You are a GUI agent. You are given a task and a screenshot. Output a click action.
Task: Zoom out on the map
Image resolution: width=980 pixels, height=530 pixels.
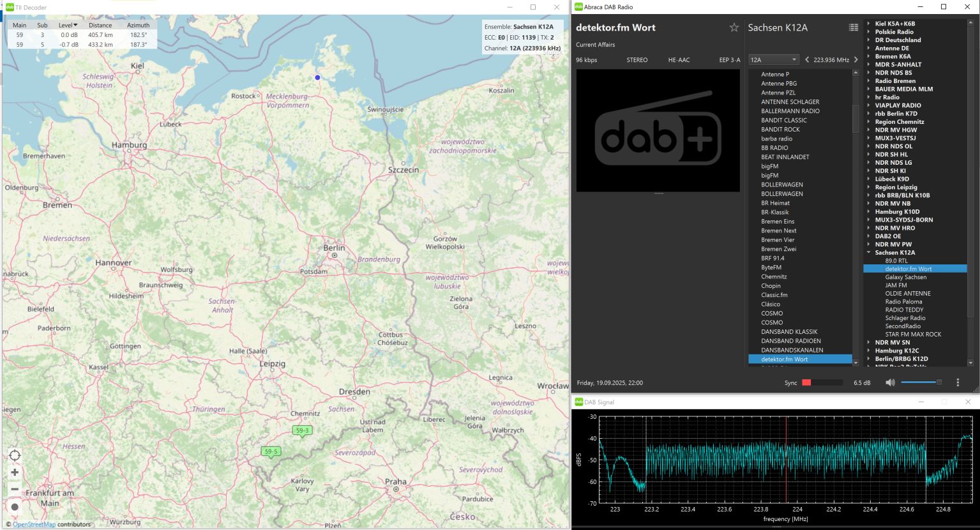[x=15, y=489]
